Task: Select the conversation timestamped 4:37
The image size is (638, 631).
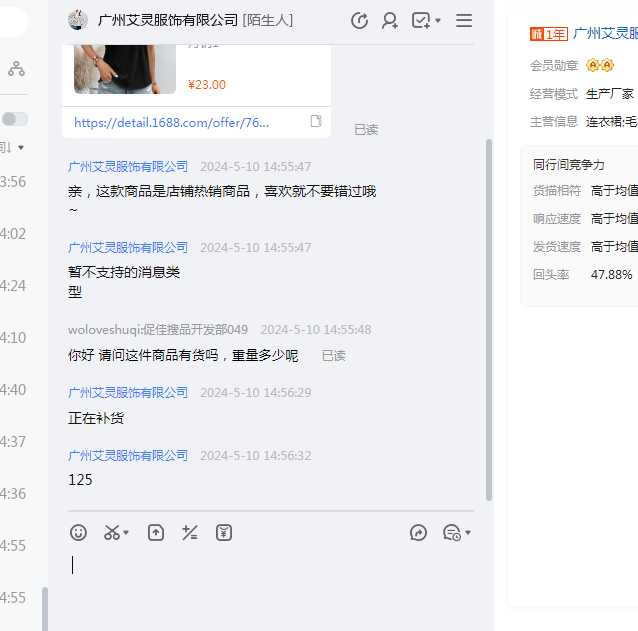Action: tap(13, 442)
